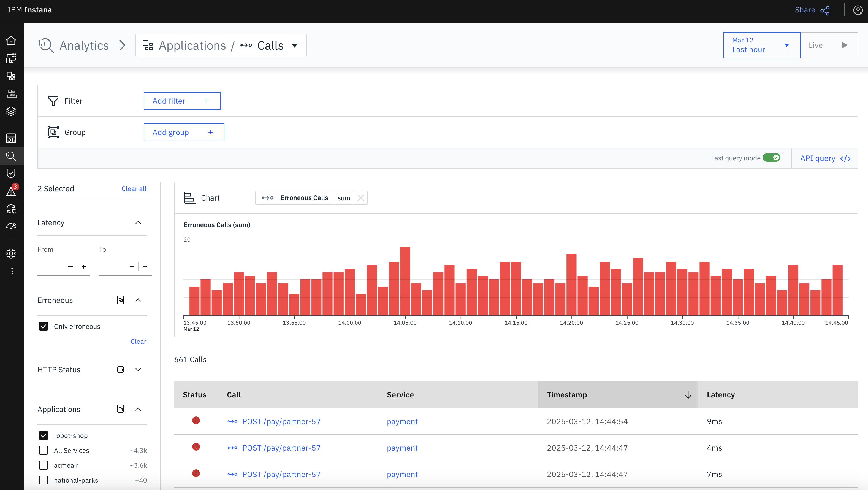Click the Clear all link
The height and width of the screenshot is (490, 868).
[134, 189]
